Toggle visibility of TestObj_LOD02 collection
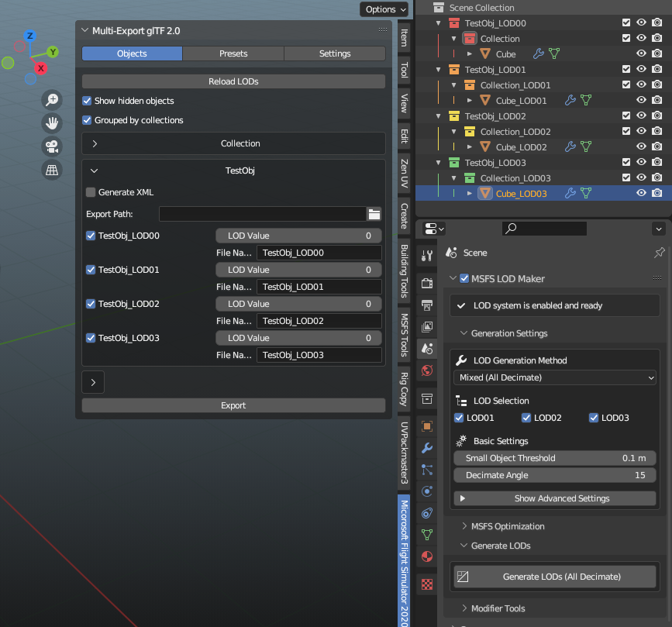The width and height of the screenshot is (672, 627). click(x=641, y=115)
